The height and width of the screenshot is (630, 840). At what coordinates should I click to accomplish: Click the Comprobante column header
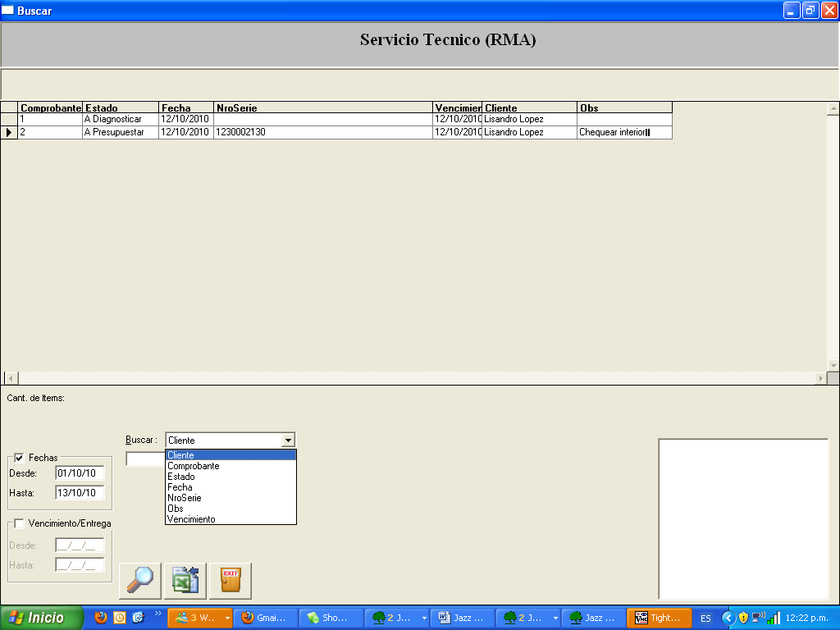tap(50, 107)
